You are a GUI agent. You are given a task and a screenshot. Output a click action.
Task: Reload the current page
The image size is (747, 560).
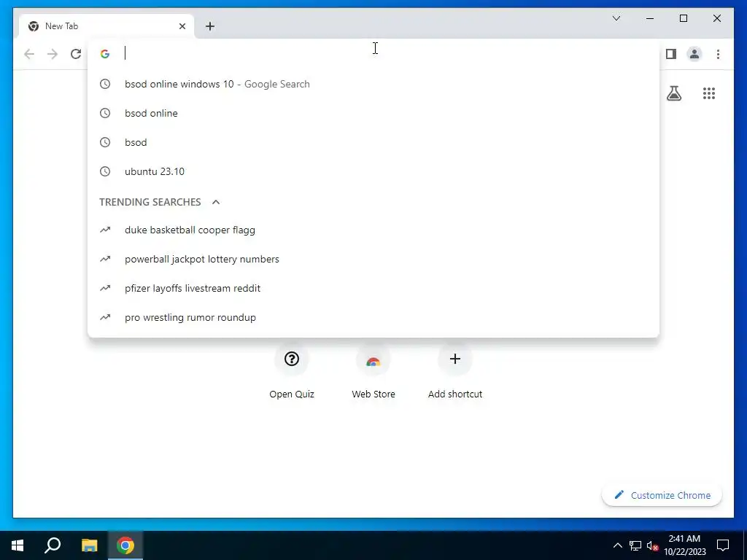click(76, 54)
